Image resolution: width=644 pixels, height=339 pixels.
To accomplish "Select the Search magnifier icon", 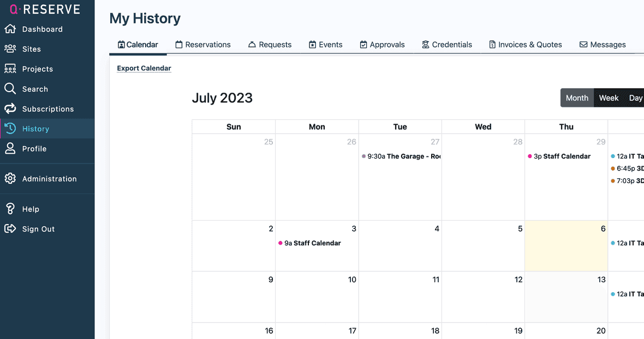I will click(10, 88).
